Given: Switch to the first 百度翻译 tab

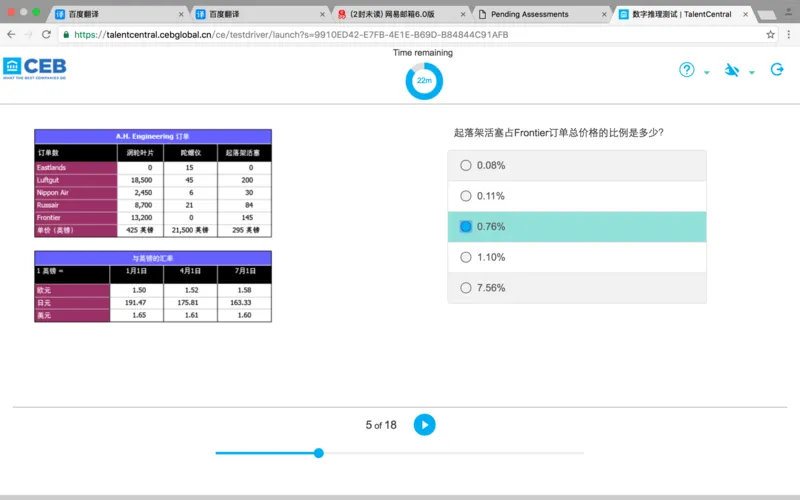Looking at the screenshot, I should pos(118,14).
